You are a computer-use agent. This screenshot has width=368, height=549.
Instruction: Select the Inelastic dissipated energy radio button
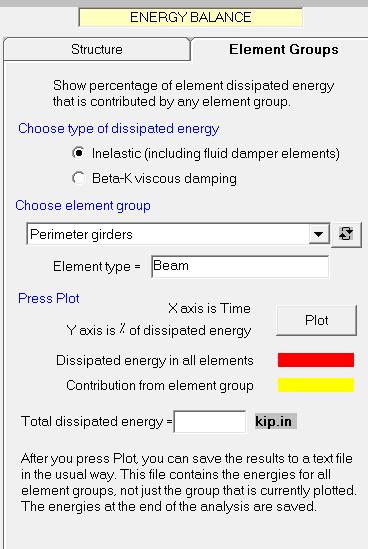click(x=78, y=153)
